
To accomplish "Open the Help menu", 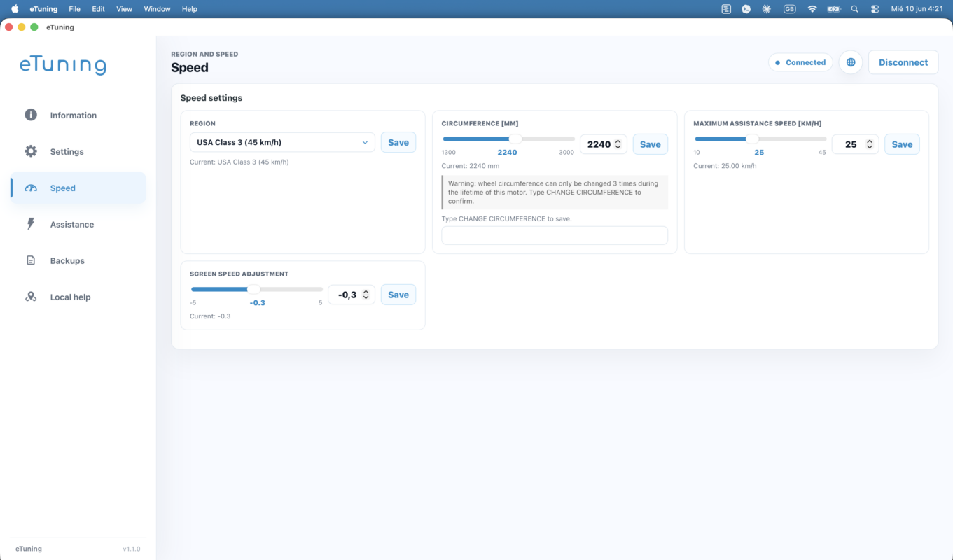I will tap(189, 9).
